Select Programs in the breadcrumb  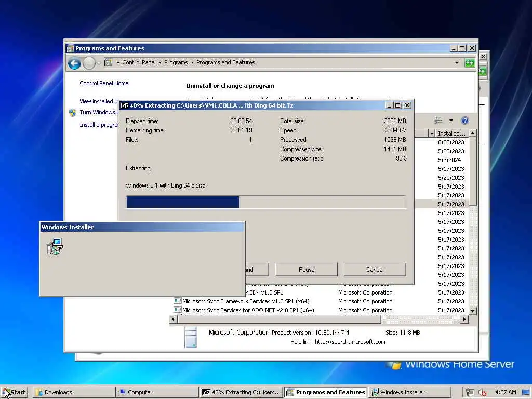(x=176, y=62)
